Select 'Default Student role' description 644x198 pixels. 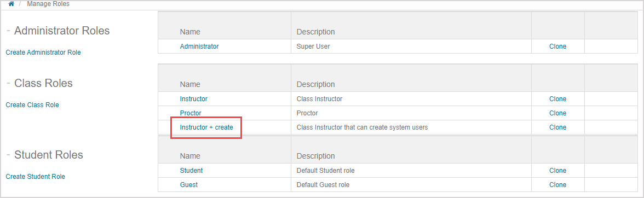coord(325,171)
